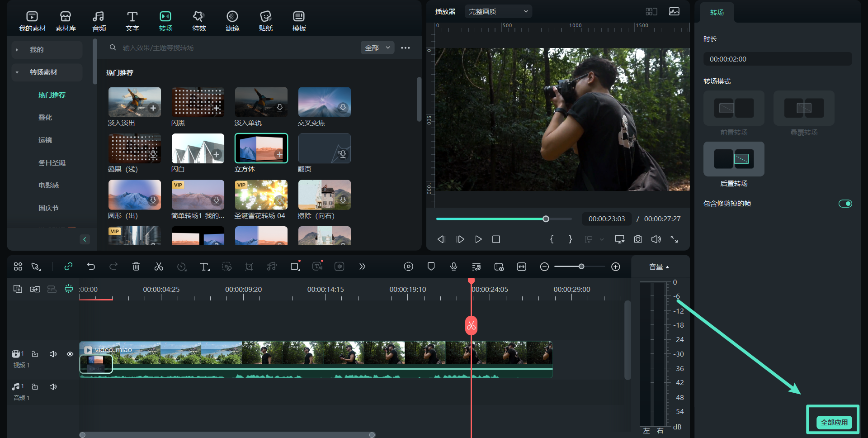Open the more options ellipsis menu
This screenshot has width=868, height=438.
[x=406, y=48]
